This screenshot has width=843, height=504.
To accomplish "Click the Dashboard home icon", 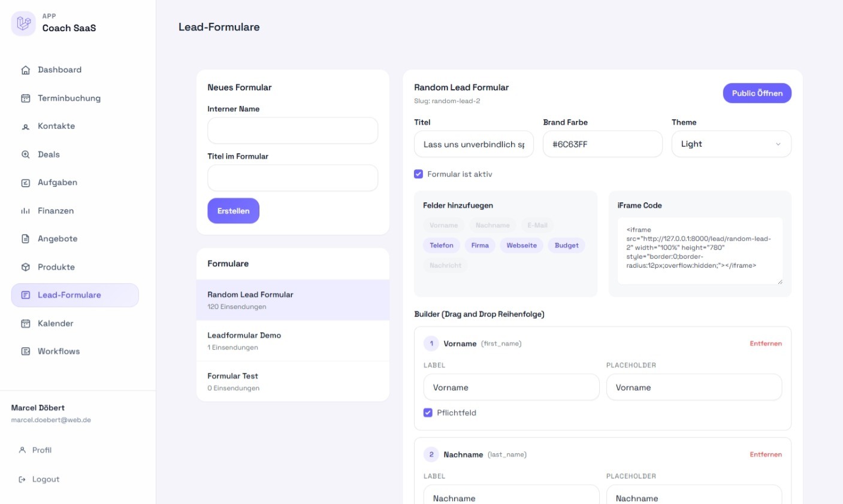I will click(26, 70).
